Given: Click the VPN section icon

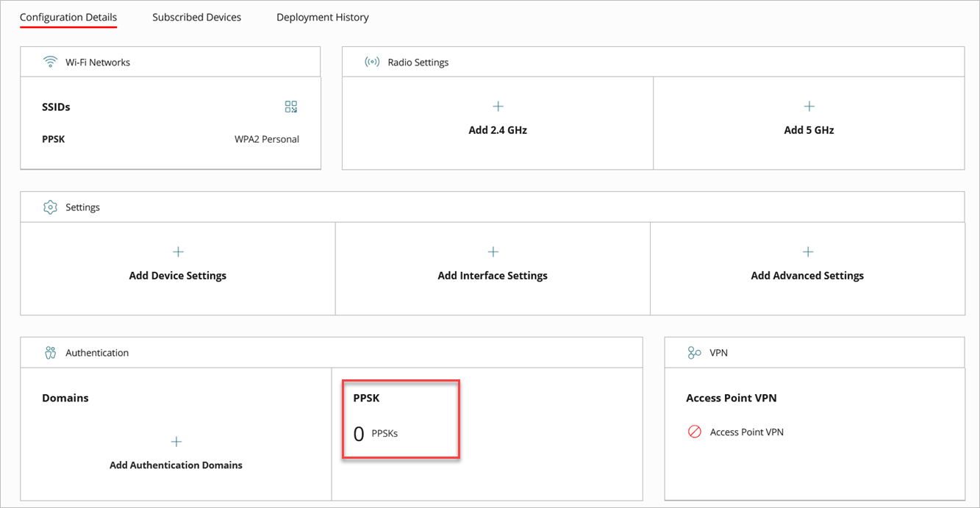Looking at the screenshot, I should (694, 353).
